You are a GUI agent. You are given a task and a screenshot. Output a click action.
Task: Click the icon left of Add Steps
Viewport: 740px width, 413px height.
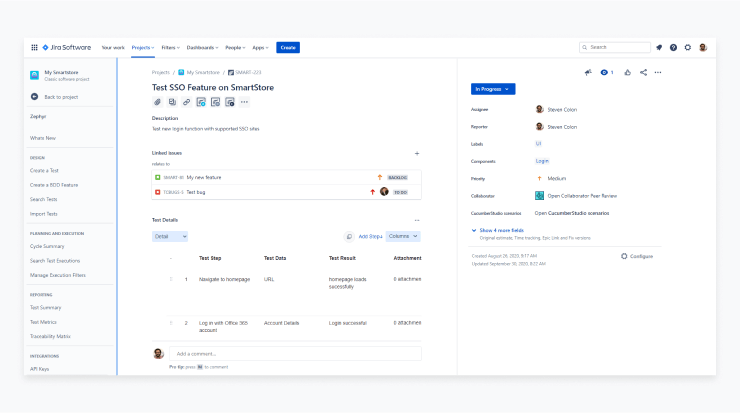349,236
